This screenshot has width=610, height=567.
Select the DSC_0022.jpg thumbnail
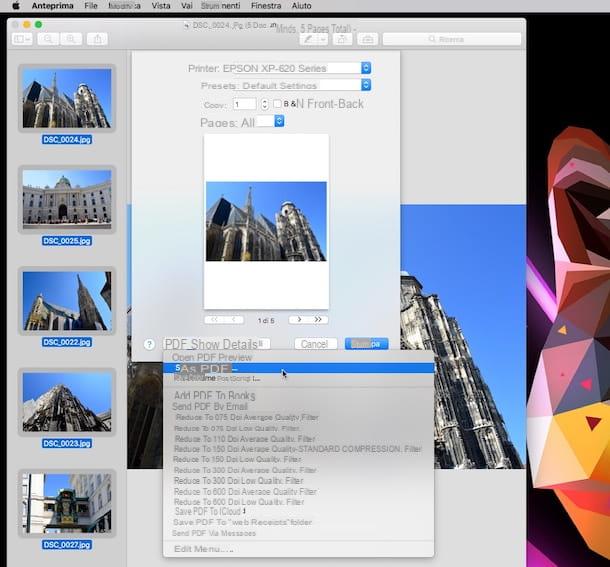point(67,301)
